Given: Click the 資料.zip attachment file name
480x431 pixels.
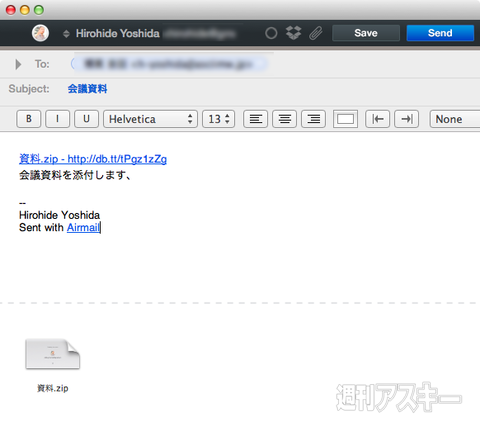Looking at the screenshot, I should tap(53, 388).
